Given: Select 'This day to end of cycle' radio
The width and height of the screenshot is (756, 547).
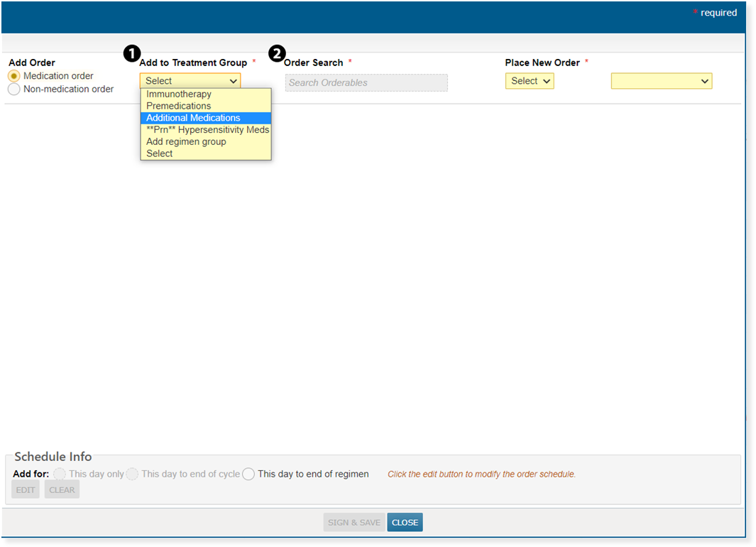Looking at the screenshot, I should 133,474.
